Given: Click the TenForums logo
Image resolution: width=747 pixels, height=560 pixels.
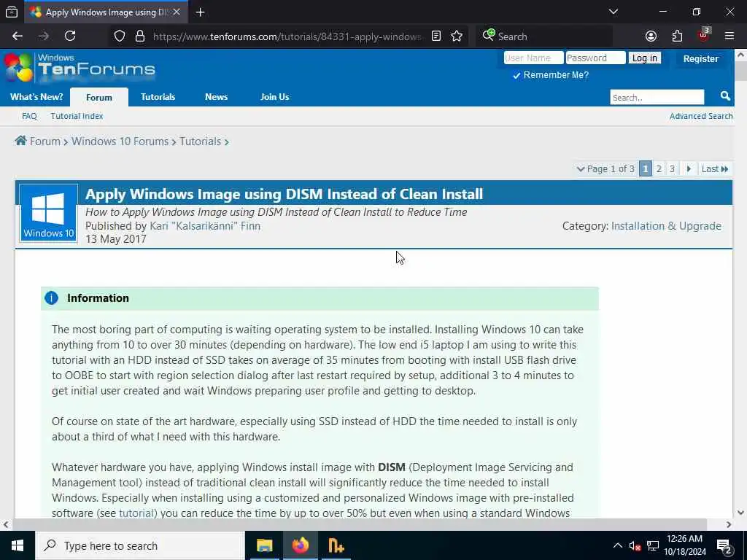Looking at the screenshot, I should [80, 68].
